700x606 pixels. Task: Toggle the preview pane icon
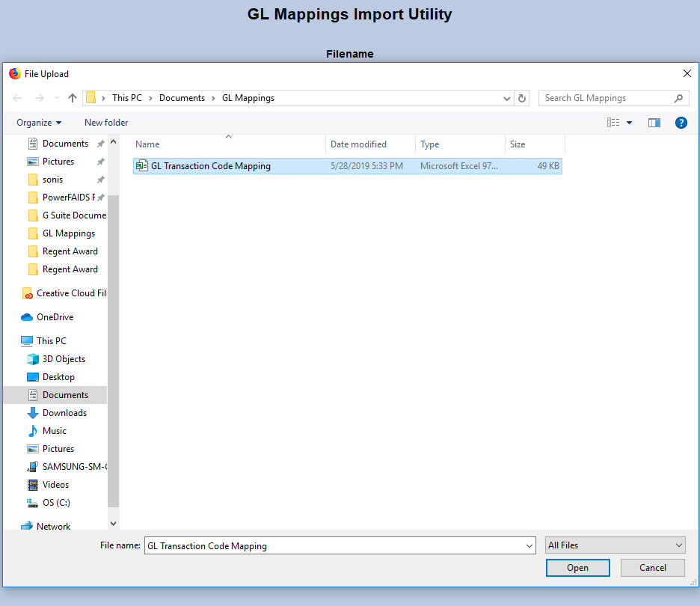click(x=654, y=123)
